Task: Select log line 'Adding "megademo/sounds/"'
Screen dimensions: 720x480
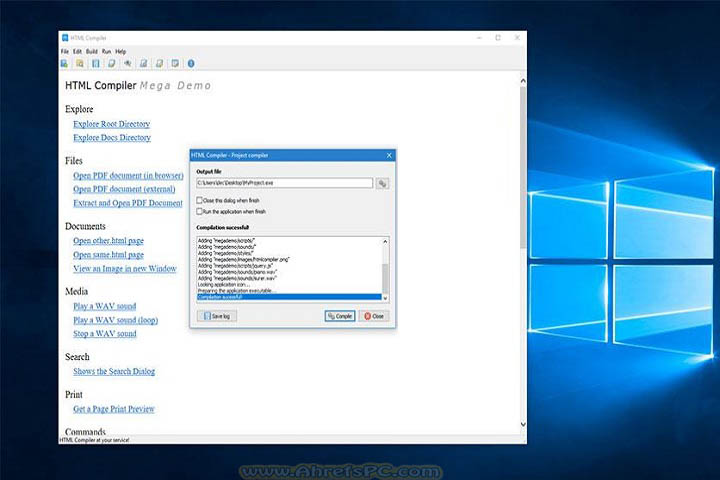Action: tap(289, 247)
